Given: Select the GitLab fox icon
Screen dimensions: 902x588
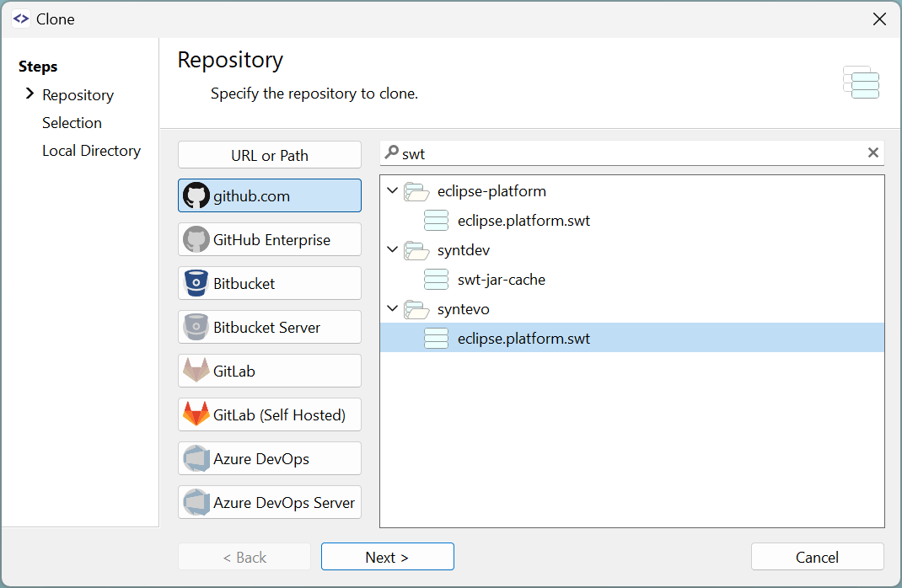Looking at the screenshot, I should pos(195,371).
